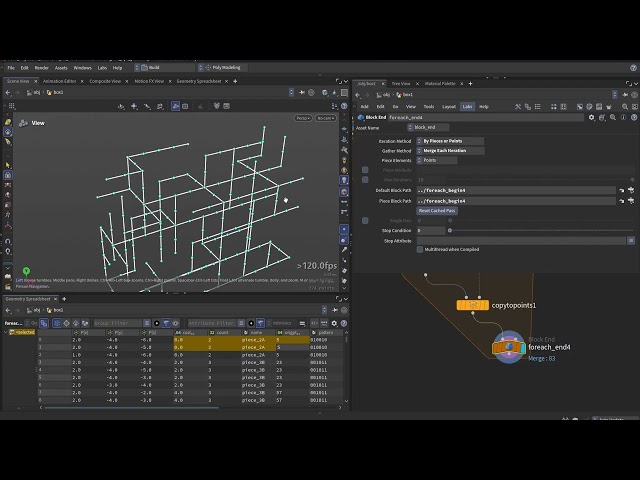Image resolution: width=640 pixels, height=480 pixels.
Task: Open the Asset Name block_end dropdown
Action: click(x=428, y=127)
